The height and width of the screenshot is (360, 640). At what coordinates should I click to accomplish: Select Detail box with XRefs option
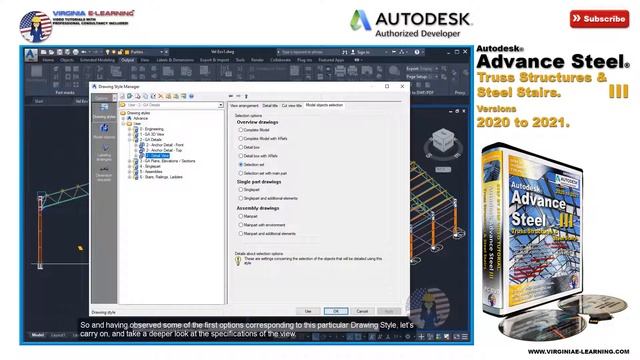pos(258,156)
